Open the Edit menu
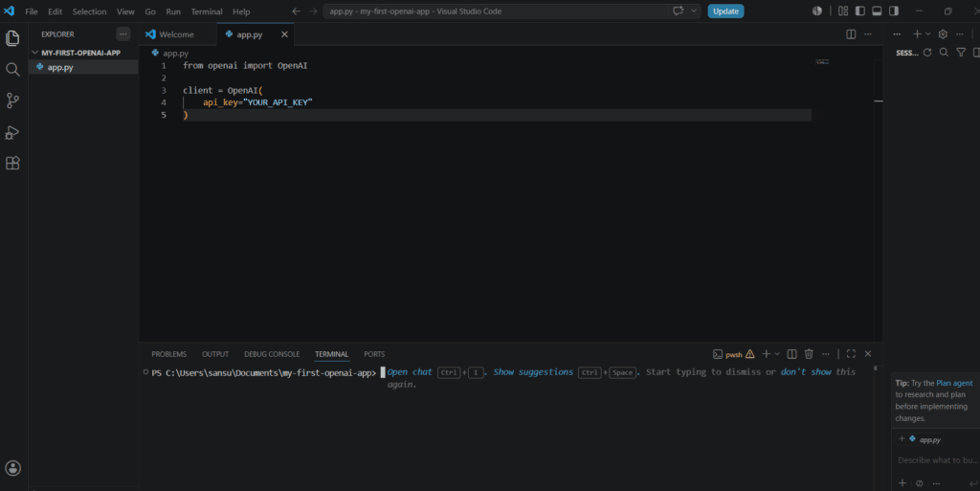Image resolution: width=980 pixels, height=491 pixels. click(55, 11)
